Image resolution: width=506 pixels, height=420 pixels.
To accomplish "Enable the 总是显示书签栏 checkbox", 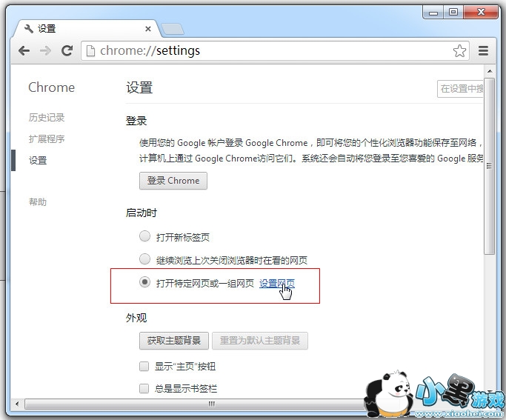I will [x=144, y=388].
